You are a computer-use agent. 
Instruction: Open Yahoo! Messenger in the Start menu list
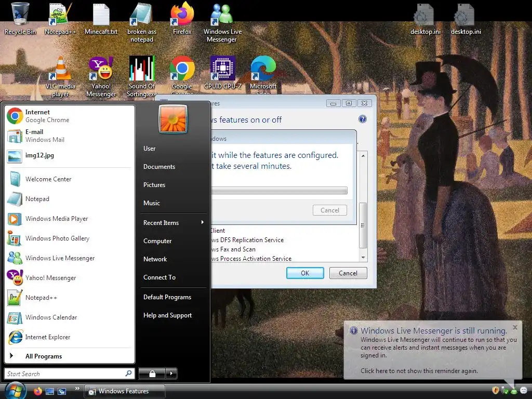(x=70, y=278)
